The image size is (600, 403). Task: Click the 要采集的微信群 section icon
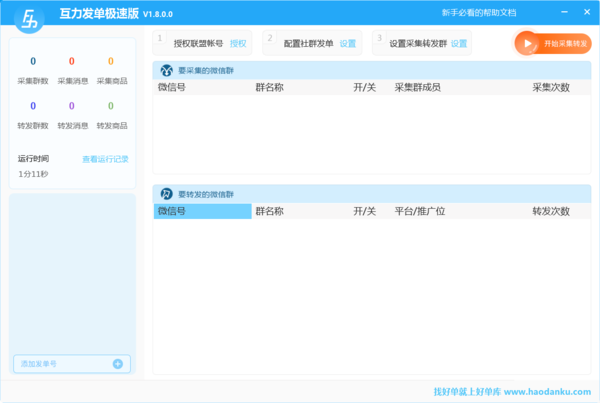(x=167, y=71)
